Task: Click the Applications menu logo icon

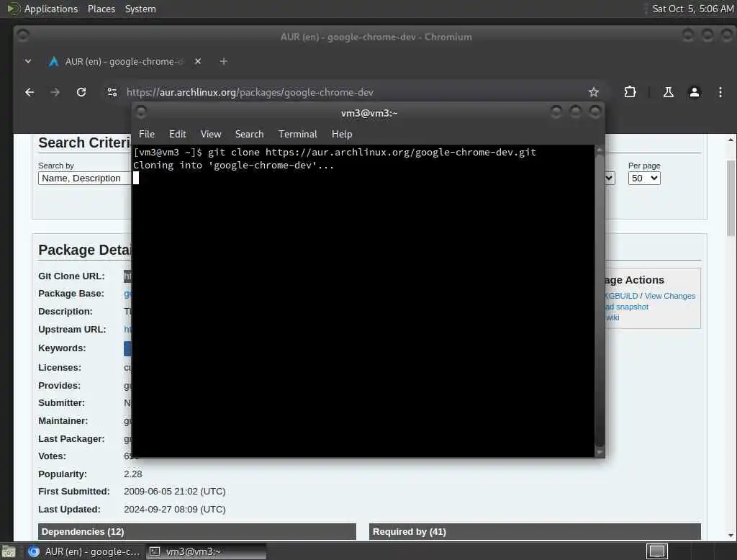Action: (x=14, y=9)
